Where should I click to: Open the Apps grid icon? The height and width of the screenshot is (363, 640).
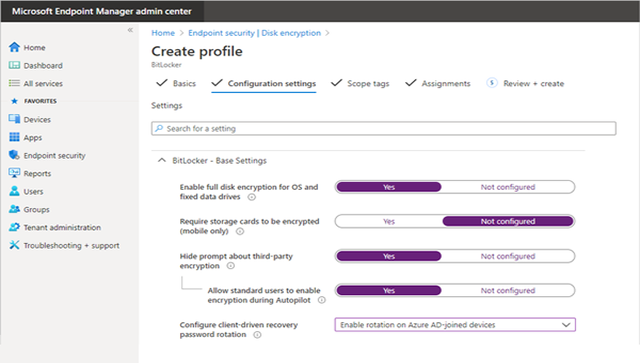(x=14, y=137)
